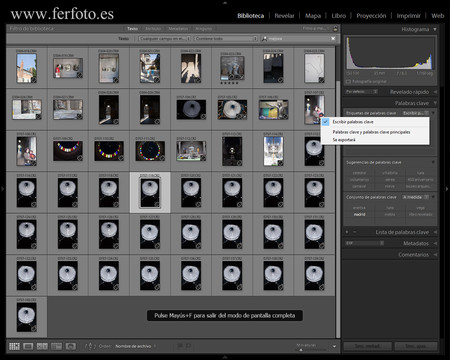Open Contiene todo rule dropdown
The width and height of the screenshot is (450, 360).
tap(226, 39)
